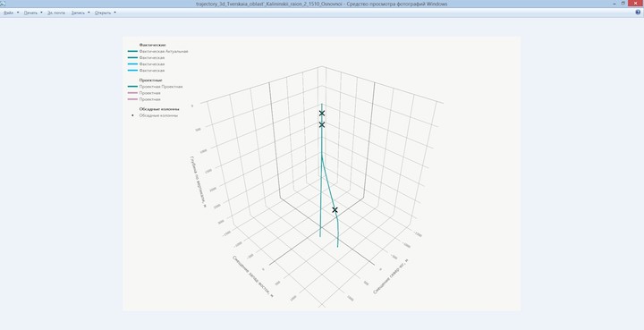Expand the Открыть dropdown arrow
The image size is (644, 330).
[x=114, y=13]
